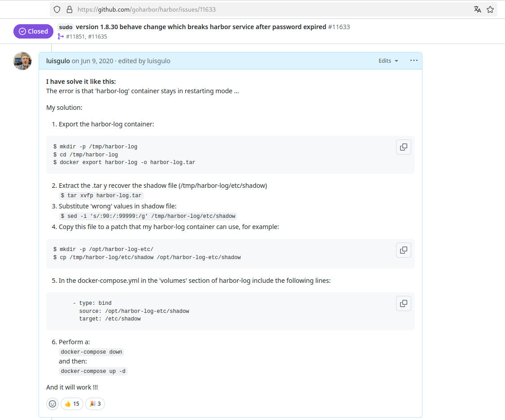The height and width of the screenshot is (420, 505).
Task: Click the 'Export the harbor-log container:' step text
Action: coord(106,124)
